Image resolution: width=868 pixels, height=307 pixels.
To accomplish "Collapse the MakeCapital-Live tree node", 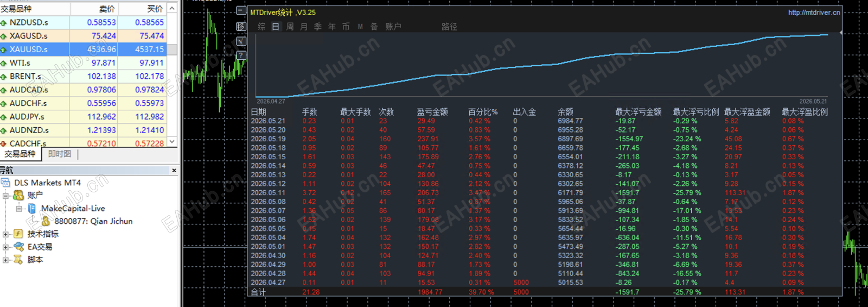I will click(19, 208).
